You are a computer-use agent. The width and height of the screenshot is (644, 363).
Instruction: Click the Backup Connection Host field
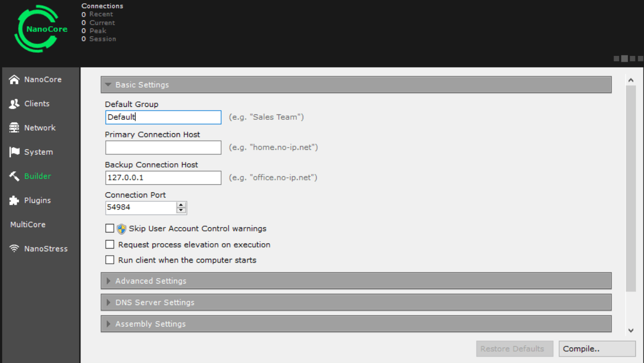(x=163, y=178)
